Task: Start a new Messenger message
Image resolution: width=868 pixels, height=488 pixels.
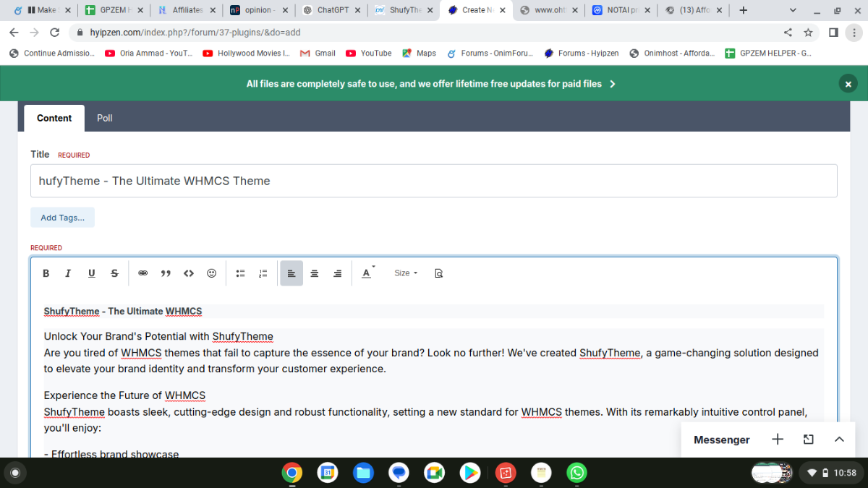Action: click(x=778, y=440)
